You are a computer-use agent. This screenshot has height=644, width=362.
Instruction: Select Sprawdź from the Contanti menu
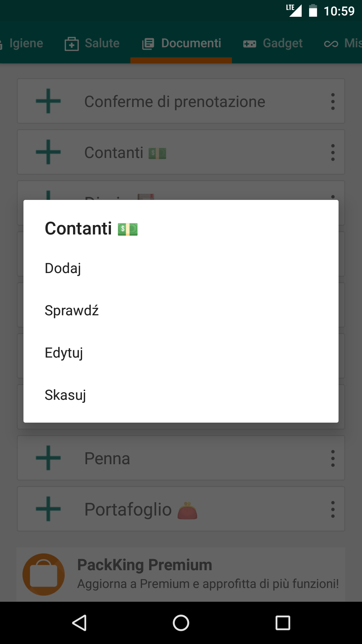click(72, 311)
